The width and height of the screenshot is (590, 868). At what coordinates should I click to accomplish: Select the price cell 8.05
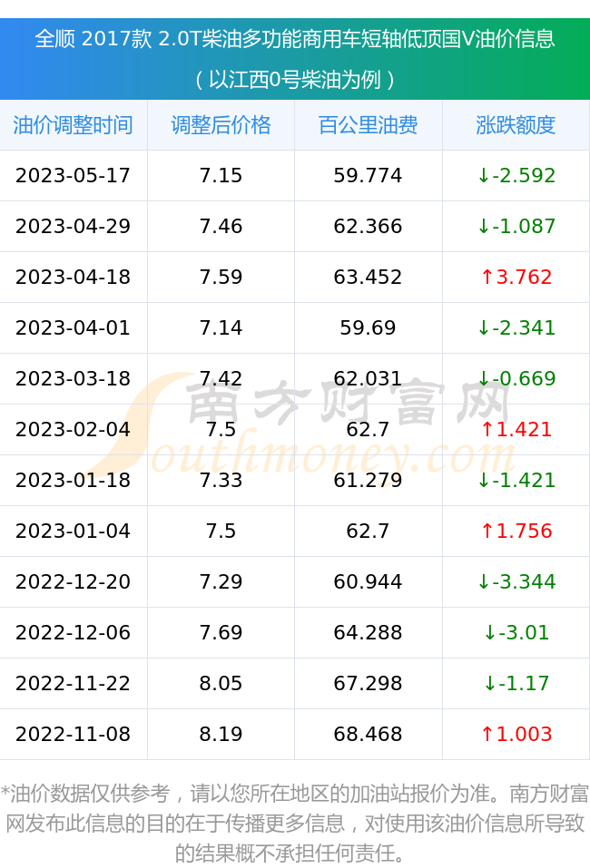[221, 683]
